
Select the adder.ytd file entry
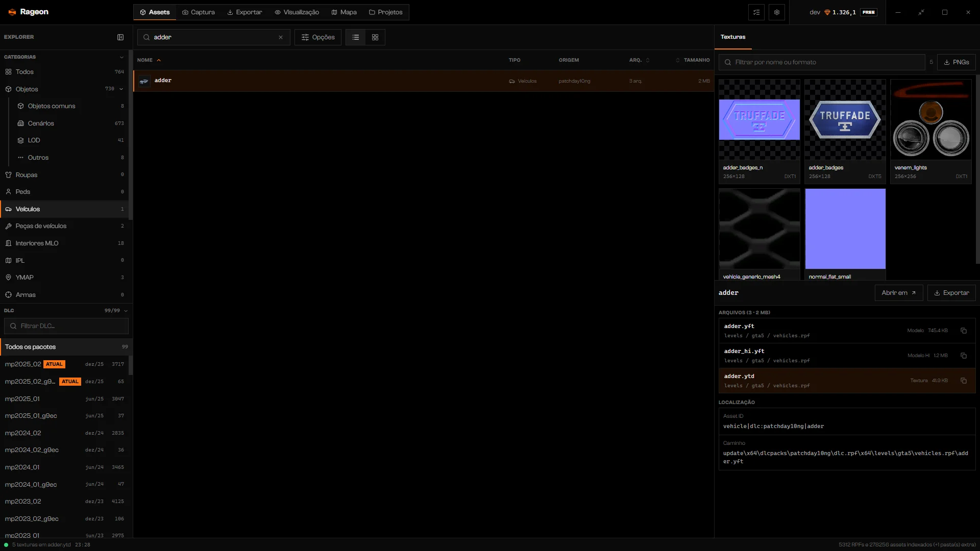point(847,381)
